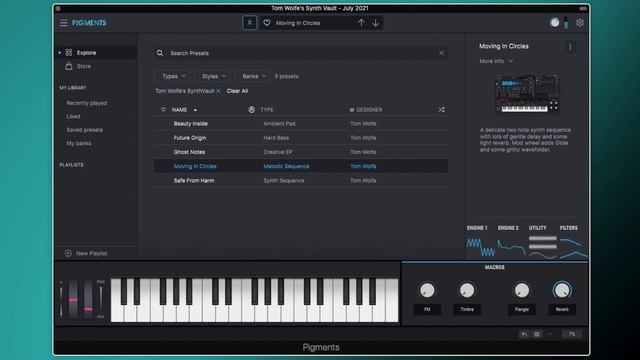640x360 pixels.
Task: Click the preset thumbnail image
Action: [x=527, y=93]
